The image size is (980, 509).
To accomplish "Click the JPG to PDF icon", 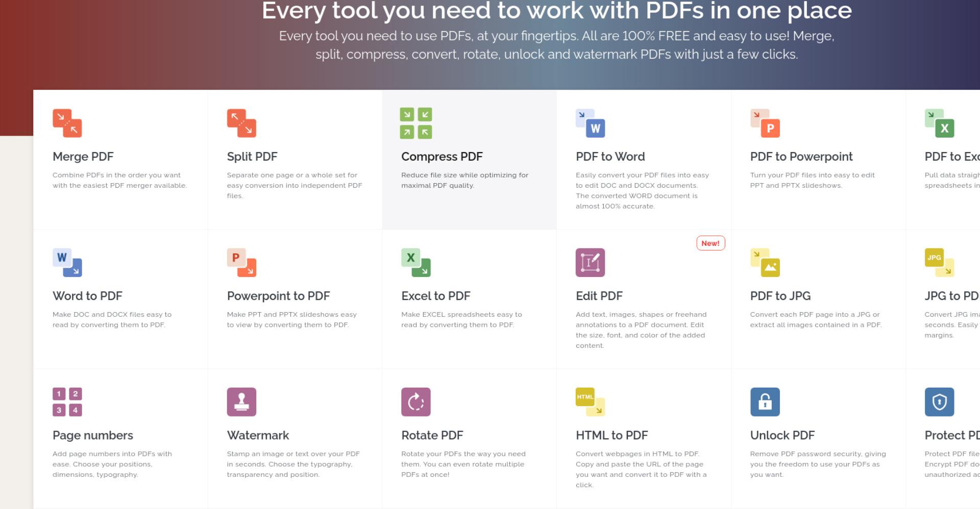I will pyautogui.click(x=940, y=262).
